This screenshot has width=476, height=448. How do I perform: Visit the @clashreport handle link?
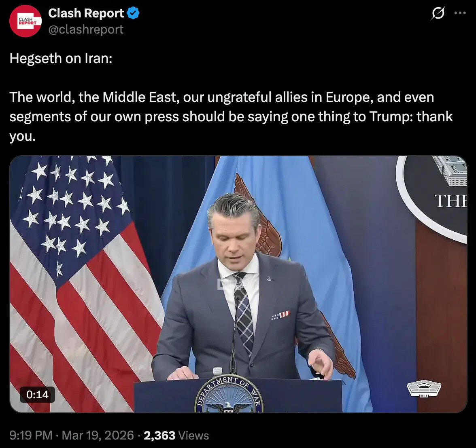pyautogui.click(x=86, y=30)
